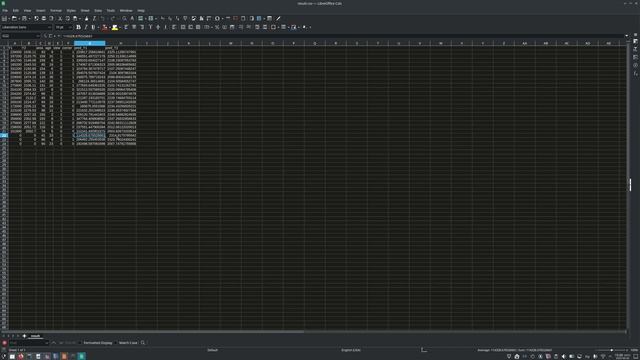Close the find toolbar
The width and height of the screenshot is (640, 360).
4,343
